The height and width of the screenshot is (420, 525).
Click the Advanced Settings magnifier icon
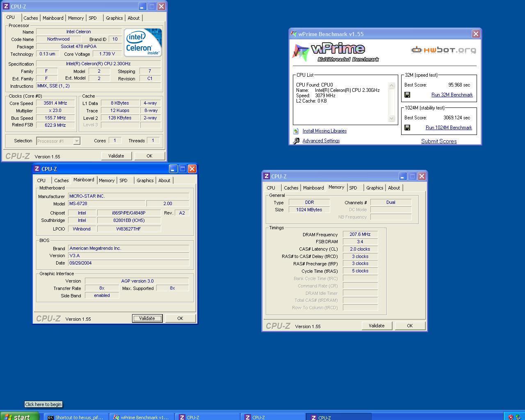click(x=296, y=141)
